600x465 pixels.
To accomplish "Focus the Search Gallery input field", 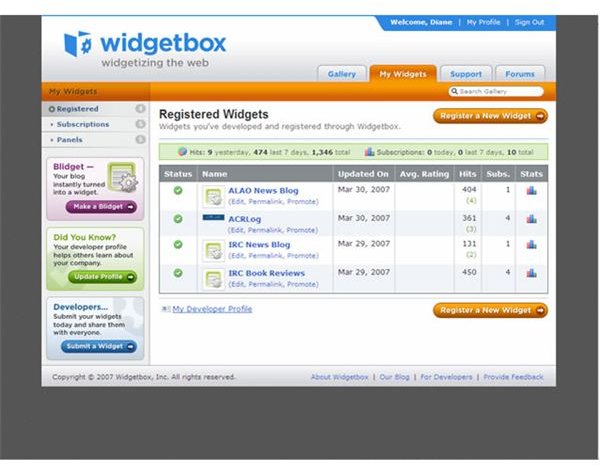I will 496,91.
